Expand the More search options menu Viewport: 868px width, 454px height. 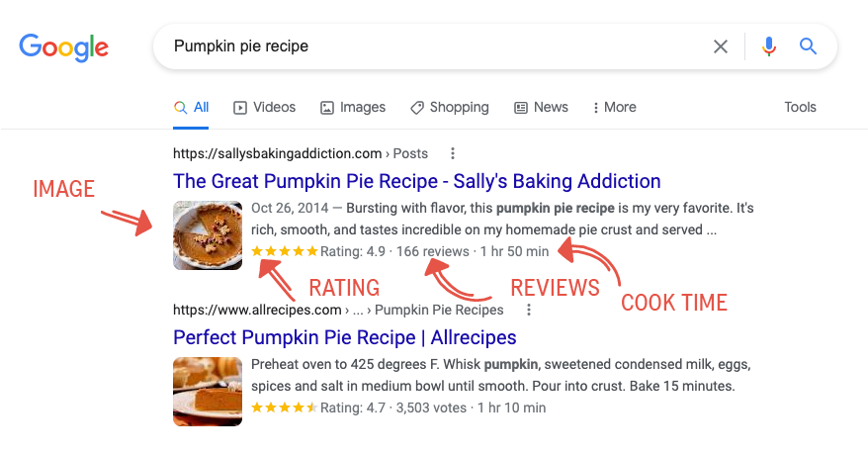[614, 107]
